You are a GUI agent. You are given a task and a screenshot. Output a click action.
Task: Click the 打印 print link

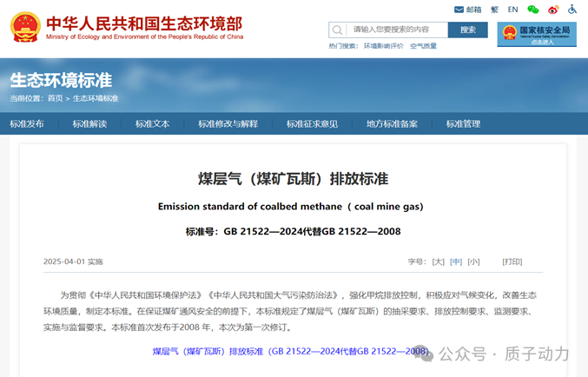[x=512, y=261]
